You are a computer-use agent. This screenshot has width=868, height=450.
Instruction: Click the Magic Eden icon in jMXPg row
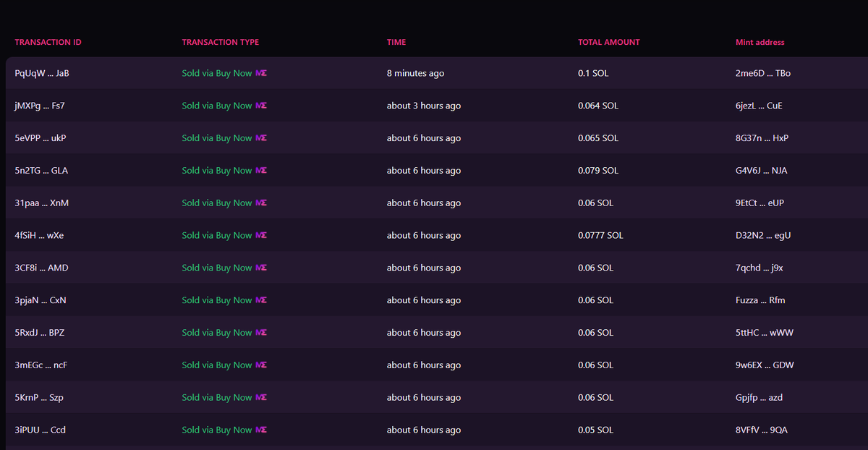coord(261,106)
